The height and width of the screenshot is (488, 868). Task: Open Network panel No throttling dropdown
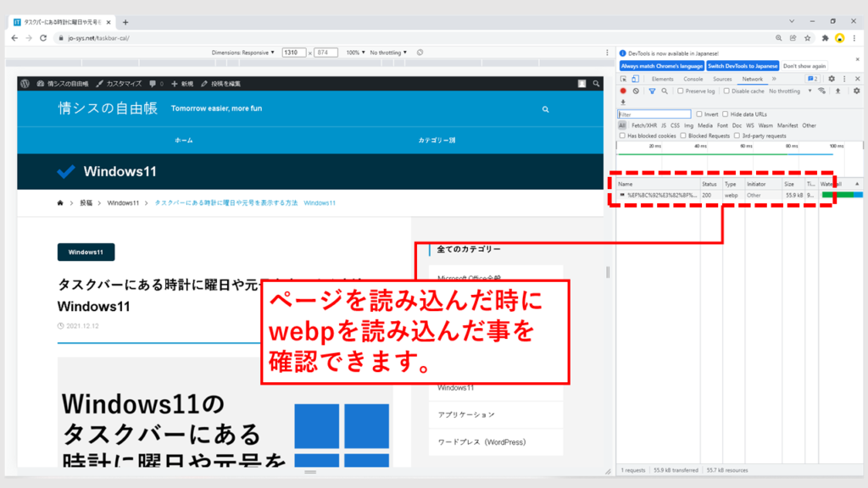coord(790,91)
